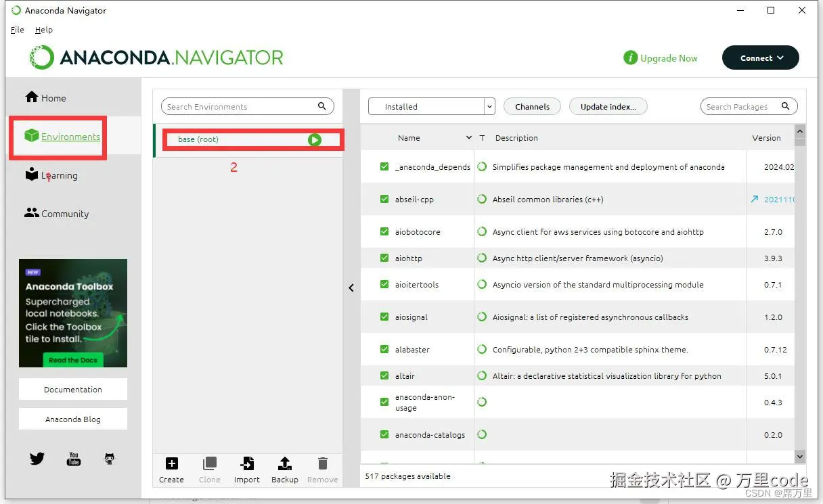Image resolution: width=823 pixels, height=504 pixels.
Task: Backup the environment
Action: 285,470
